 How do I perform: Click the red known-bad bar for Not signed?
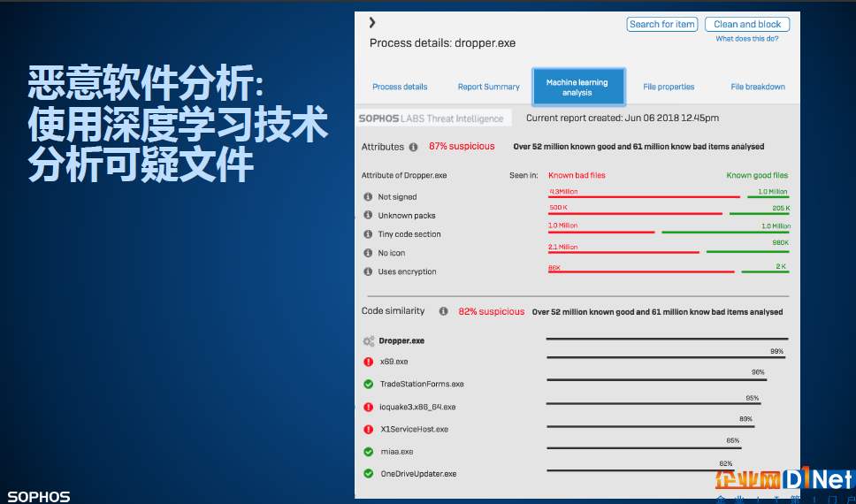click(x=644, y=196)
